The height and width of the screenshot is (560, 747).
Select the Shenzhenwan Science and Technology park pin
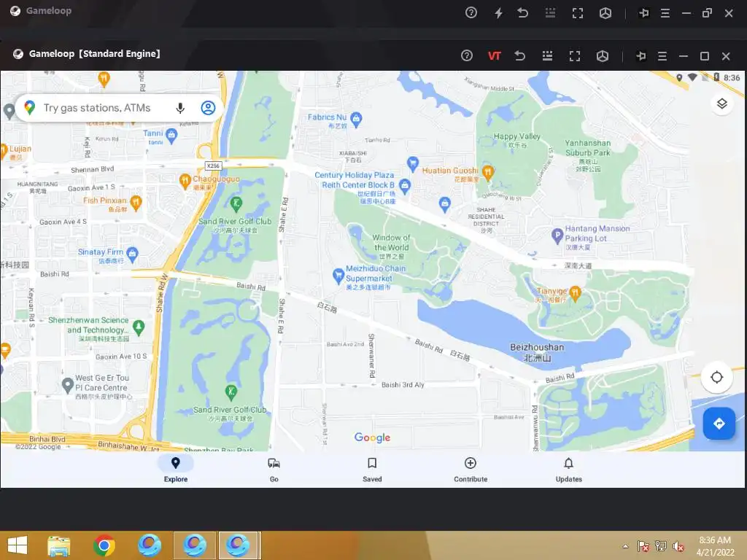tap(139, 326)
